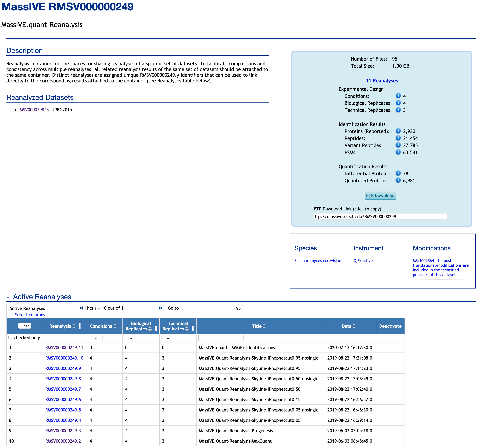The height and width of the screenshot is (448, 478).
Task: Click the Filter button in table header
Action: pyautogui.click(x=24, y=326)
